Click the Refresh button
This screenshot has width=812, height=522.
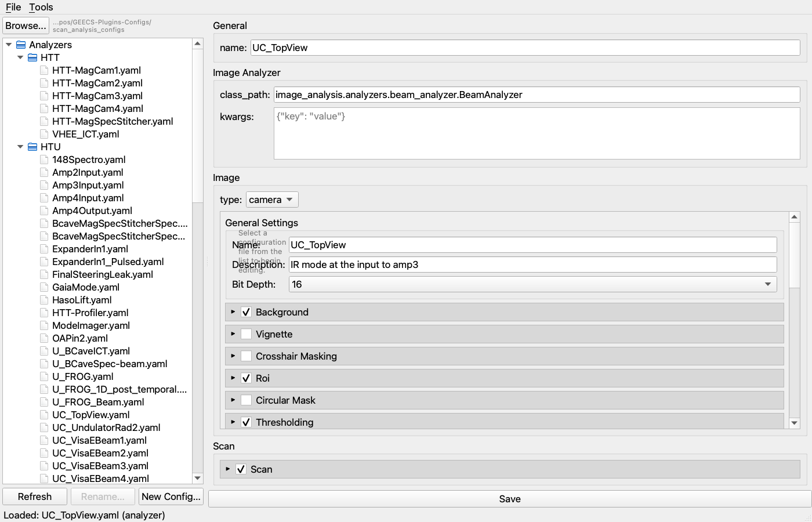[35, 496]
